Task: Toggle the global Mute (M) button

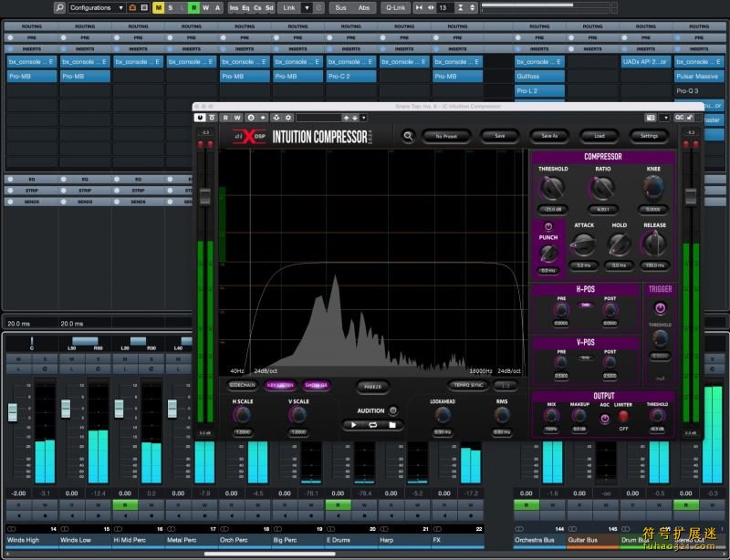Action: (x=158, y=7)
